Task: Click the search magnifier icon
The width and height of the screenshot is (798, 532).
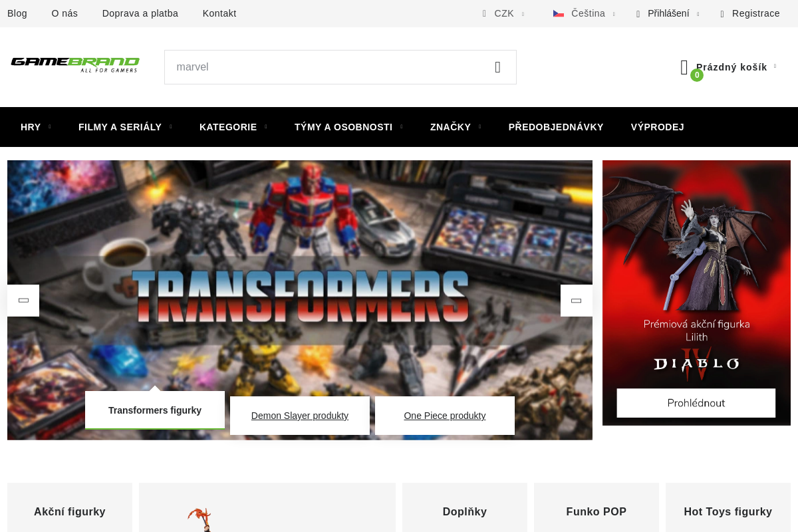Action: pyautogui.click(x=497, y=66)
